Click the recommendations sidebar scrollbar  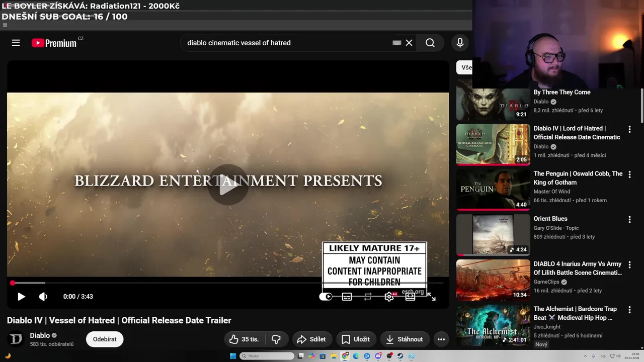pyautogui.click(x=642, y=106)
